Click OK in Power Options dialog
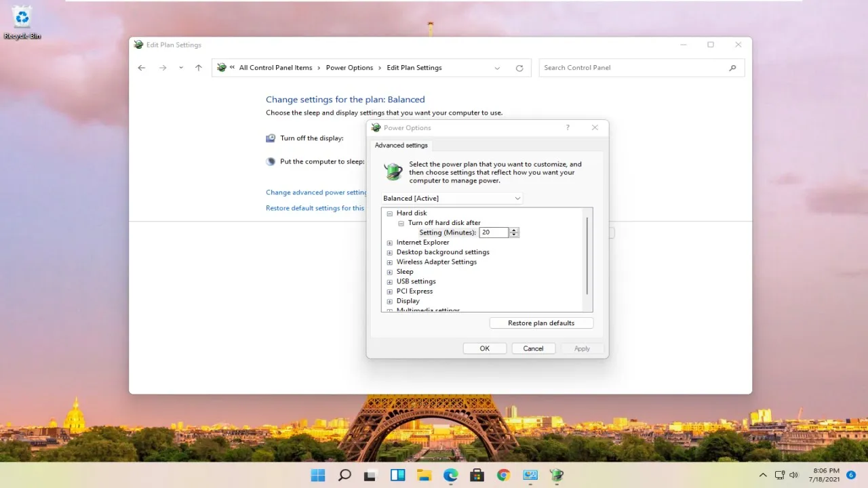Image resolution: width=868 pixels, height=488 pixels. [484, 348]
